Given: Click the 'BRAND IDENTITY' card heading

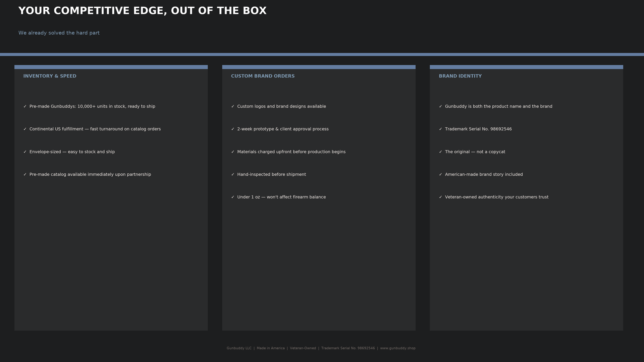Looking at the screenshot, I should coord(460,76).
